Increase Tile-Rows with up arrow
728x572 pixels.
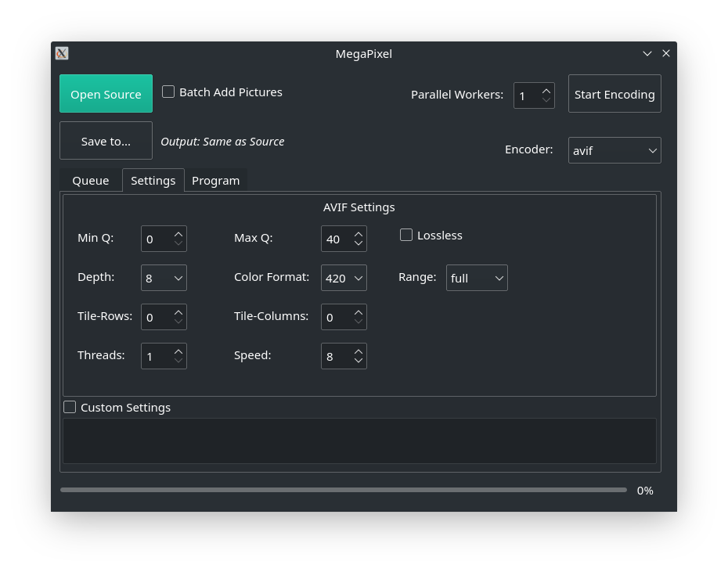(178, 312)
